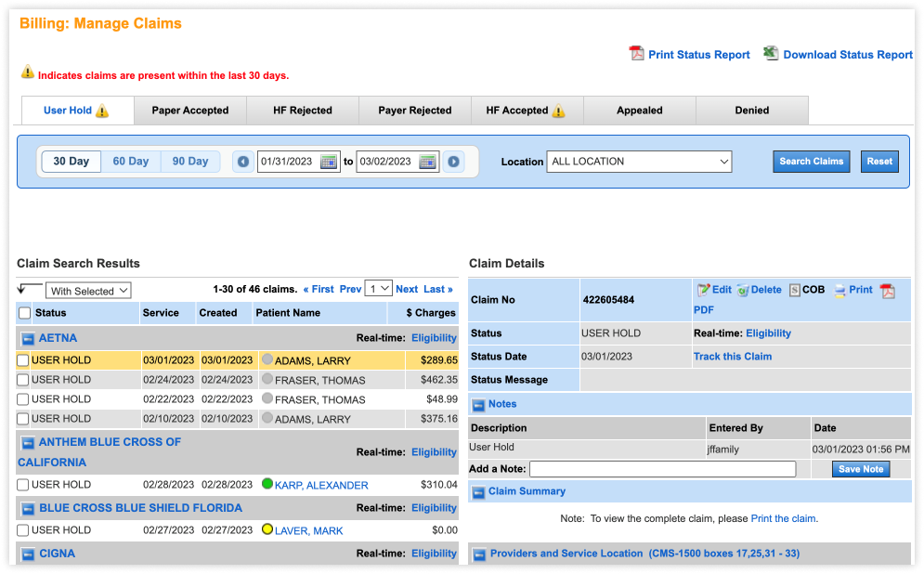Open the With Selected dropdown

click(x=88, y=291)
